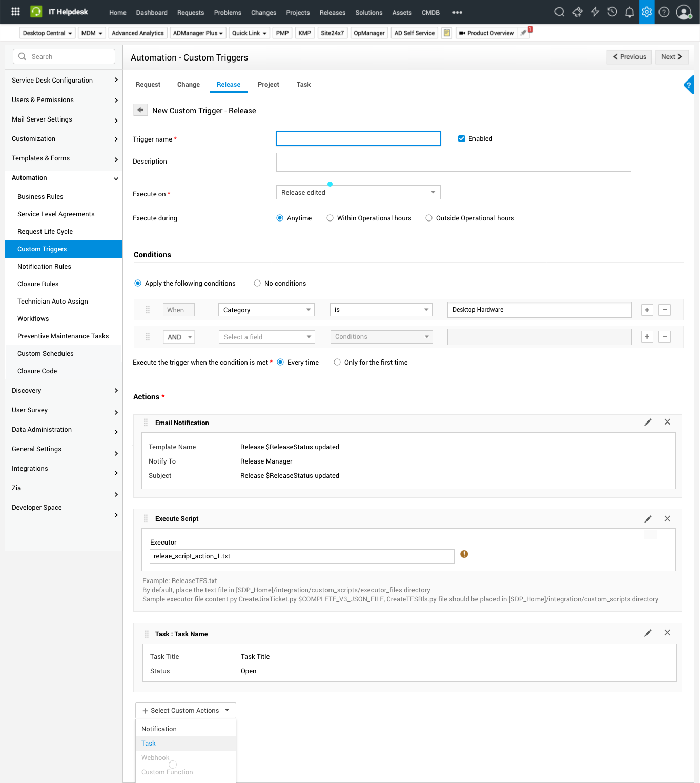Open the Requests menu item
The height and width of the screenshot is (783, 700).
click(x=190, y=12)
